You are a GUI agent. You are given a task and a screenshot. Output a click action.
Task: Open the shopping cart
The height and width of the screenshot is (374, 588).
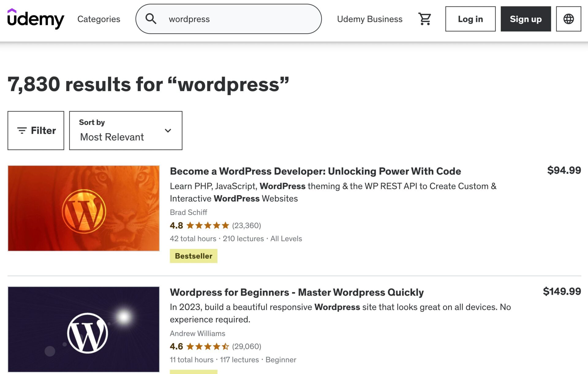pos(424,19)
